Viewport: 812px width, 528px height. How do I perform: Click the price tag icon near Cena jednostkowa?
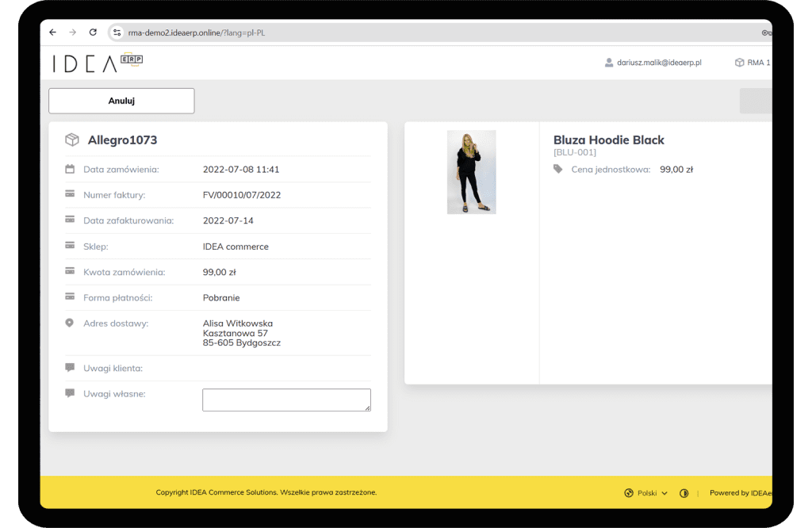pyautogui.click(x=558, y=169)
